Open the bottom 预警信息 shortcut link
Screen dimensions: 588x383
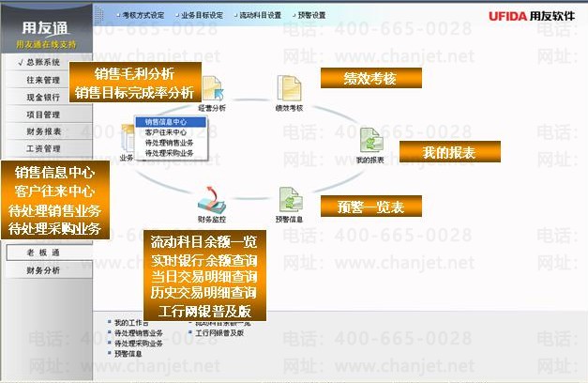click(128, 353)
